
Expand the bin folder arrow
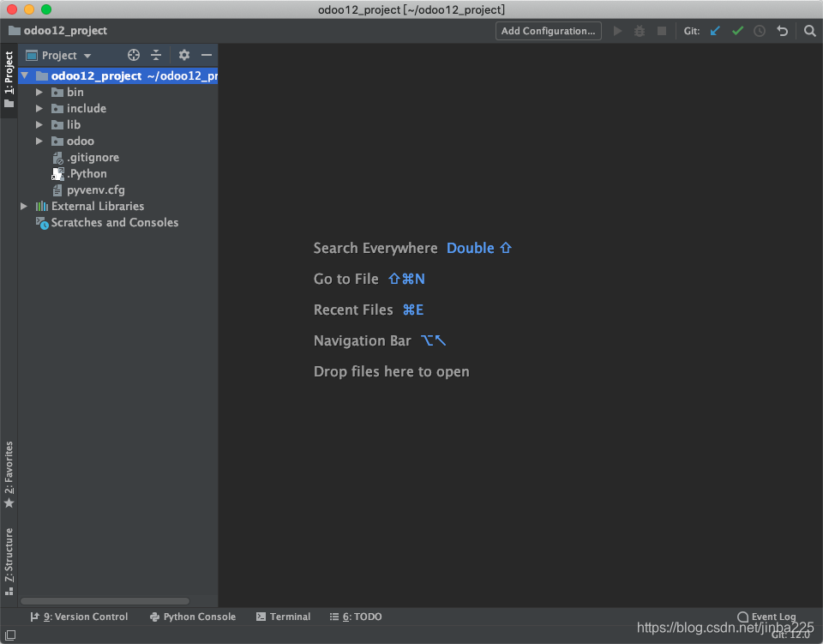(x=39, y=93)
